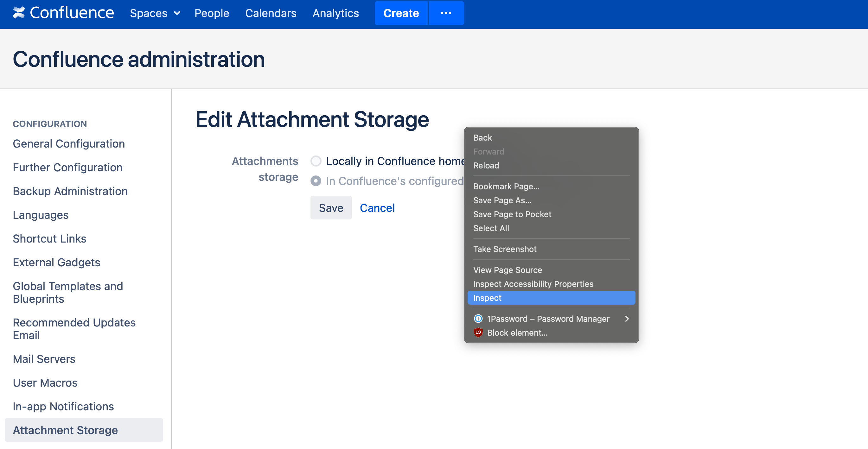This screenshot has width=868, height=449.
Task: Open the three-dots more menu beside Create
Action: [445, 13]
